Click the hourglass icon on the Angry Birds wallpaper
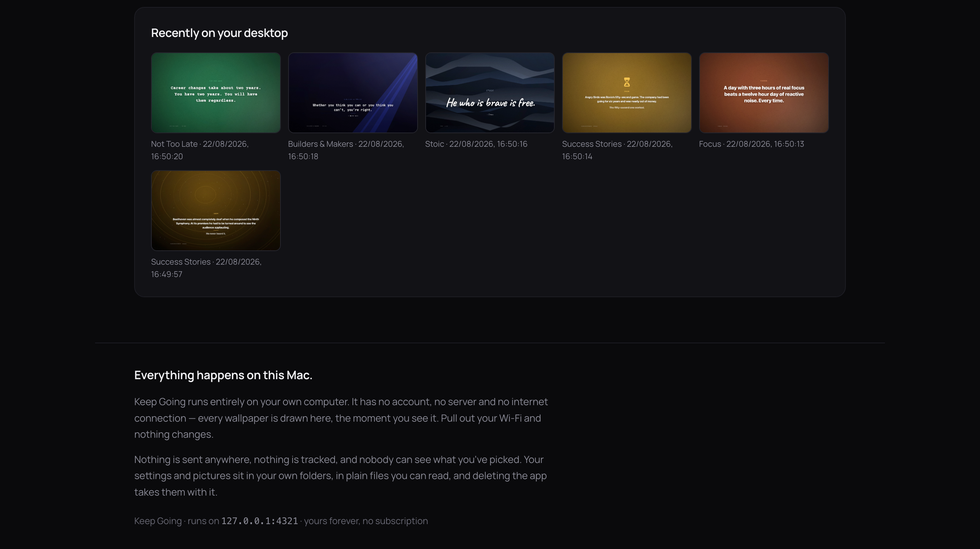The image size is (980, 549). pos(626,82)
